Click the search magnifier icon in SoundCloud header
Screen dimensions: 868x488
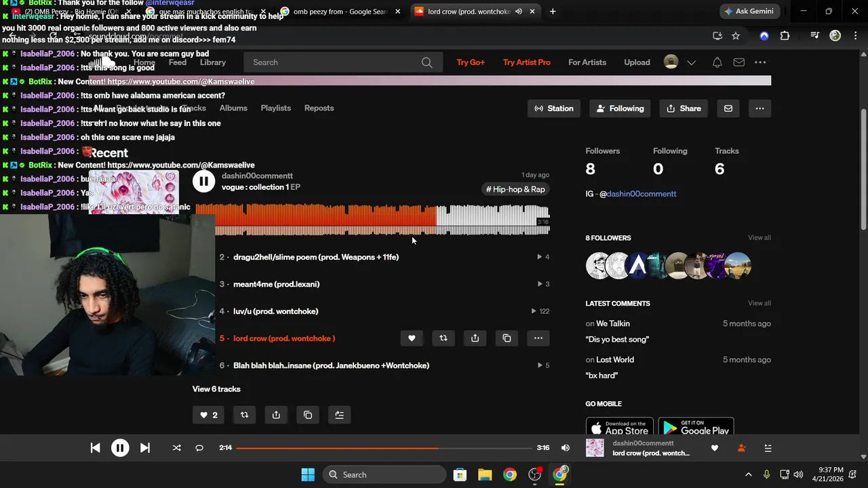427,62
